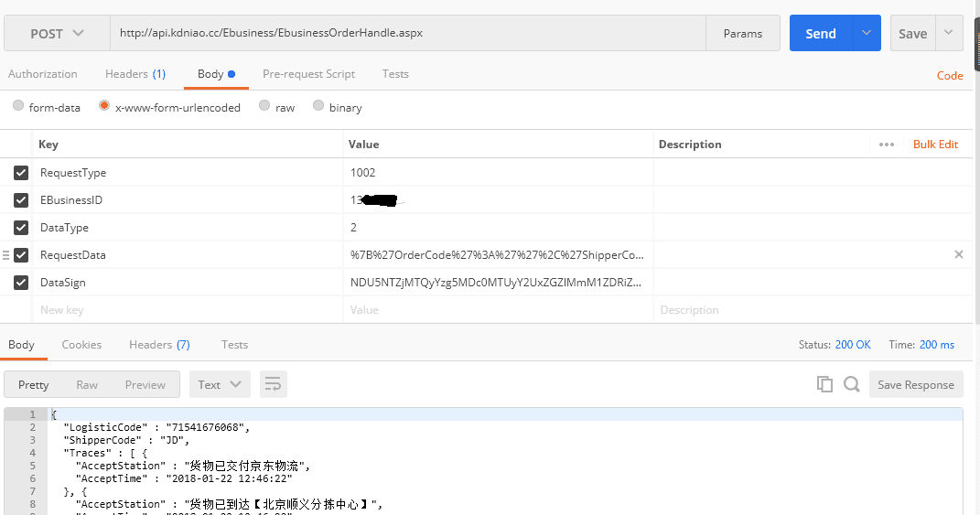Click the Key column header
The width and height of the screenshot is (980, 515).
coord(48,145)
